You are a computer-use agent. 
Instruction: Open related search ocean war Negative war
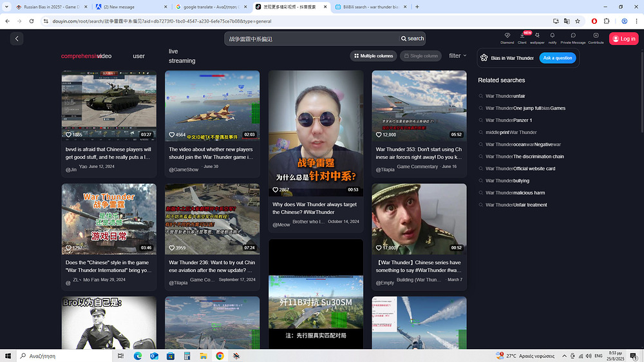tap(523, 144)
